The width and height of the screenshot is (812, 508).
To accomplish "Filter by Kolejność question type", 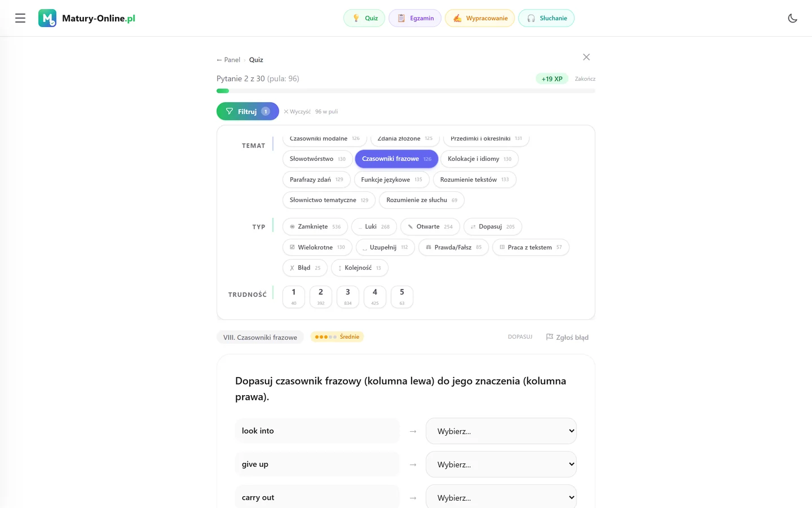I will click(360, 268).
